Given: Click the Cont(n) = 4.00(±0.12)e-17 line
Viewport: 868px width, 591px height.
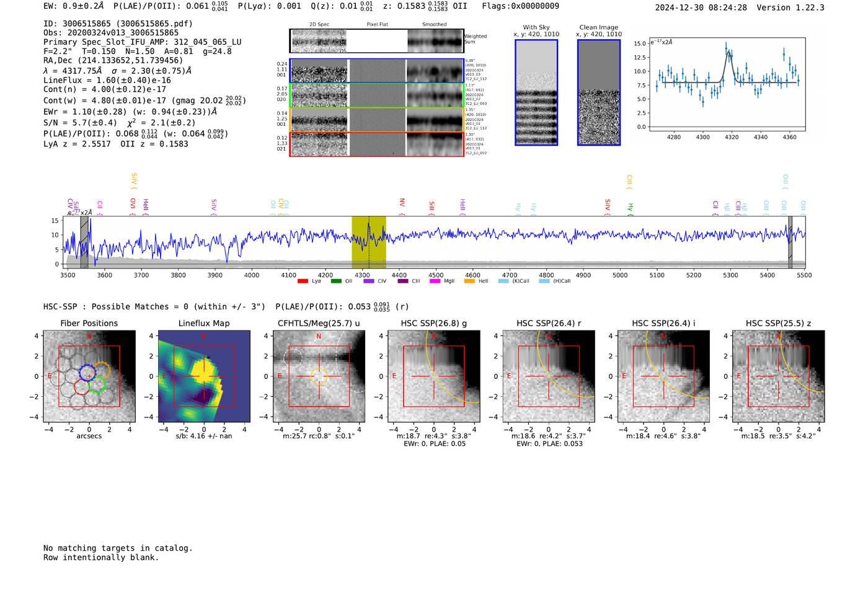Looking at the screenshot, I should [x=105, y=89].
